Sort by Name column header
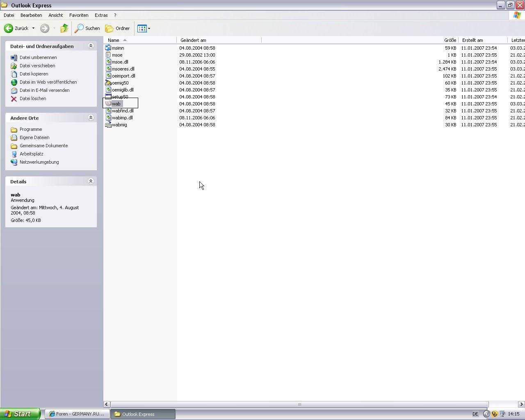This screenshot has width=525, height=420. [140, 40]
